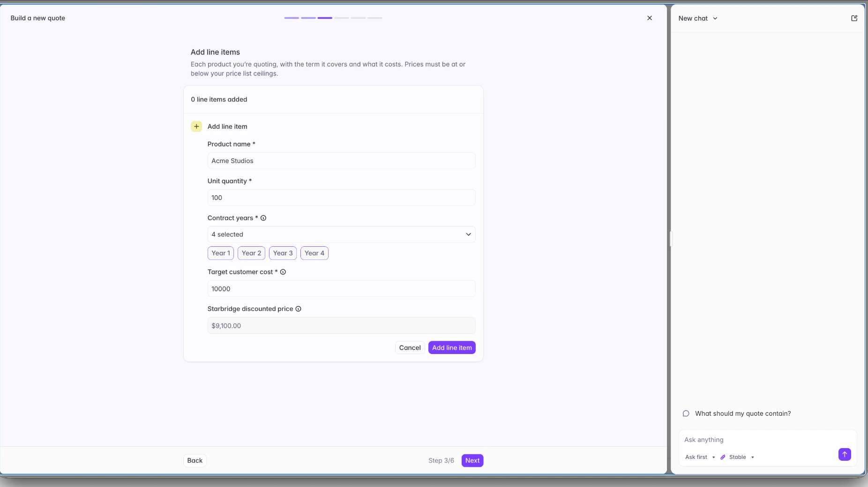The height and width of the screenshot is (487, 868).
Task: Click the Starbridge discounted price field
Action: tap(341, 325)
